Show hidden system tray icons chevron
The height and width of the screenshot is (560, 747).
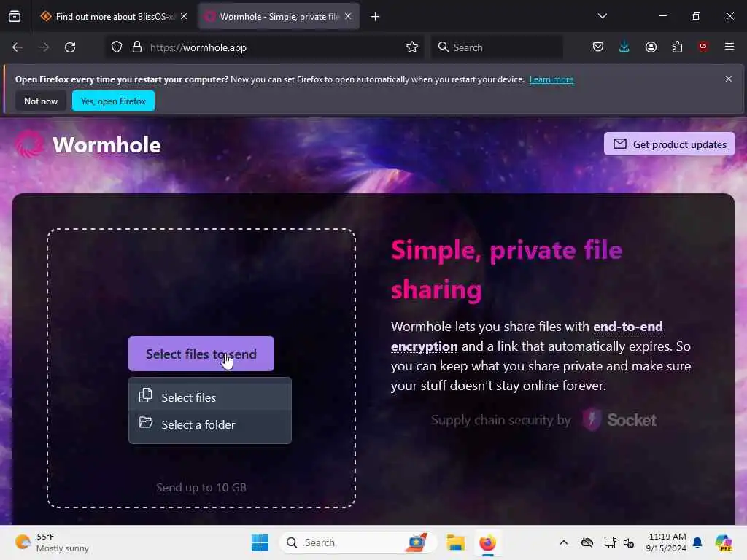coord(564,542)
